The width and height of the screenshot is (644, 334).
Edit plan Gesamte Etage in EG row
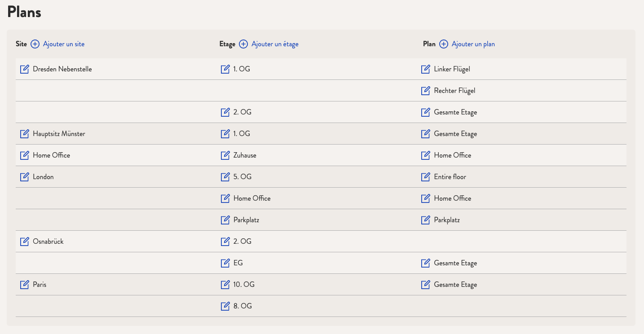coord(426,263)
